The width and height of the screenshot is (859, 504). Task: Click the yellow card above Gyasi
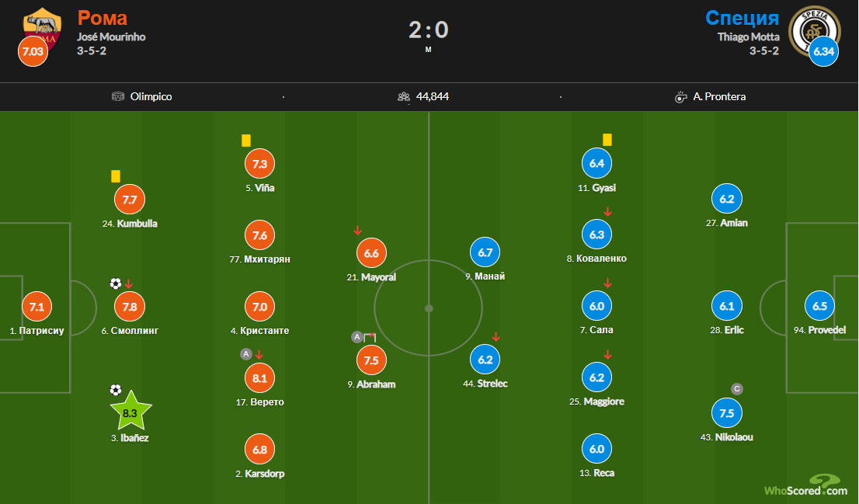607,140
